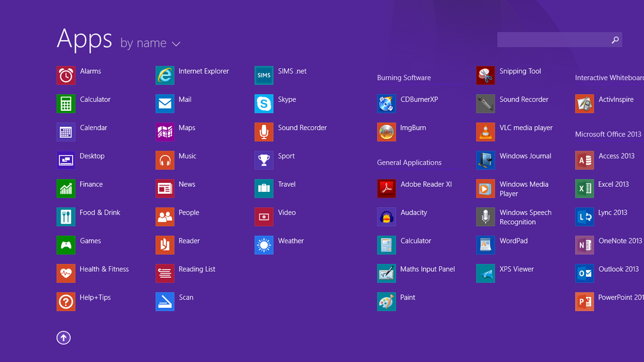Click the PowerPoint 2013 label
Viewport: 644px width, 362px height.
point(621,298)
